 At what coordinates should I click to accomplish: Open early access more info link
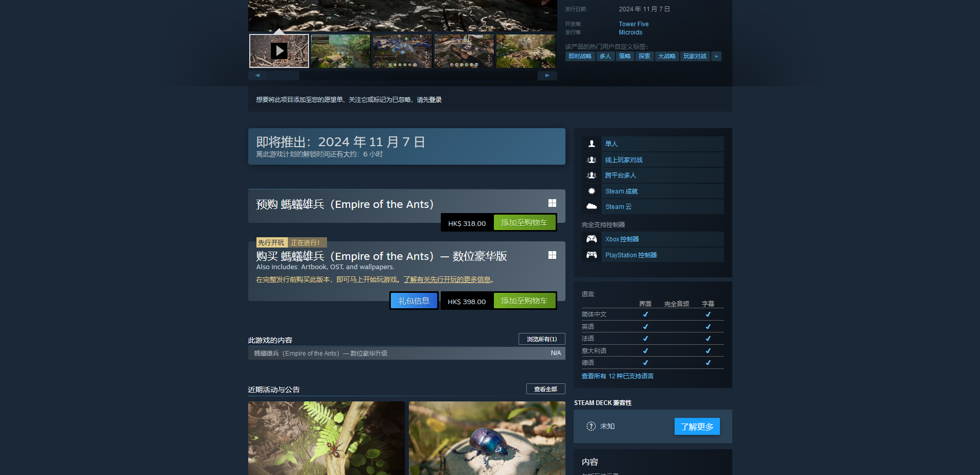pyautogui.click(x=447, y=280)
